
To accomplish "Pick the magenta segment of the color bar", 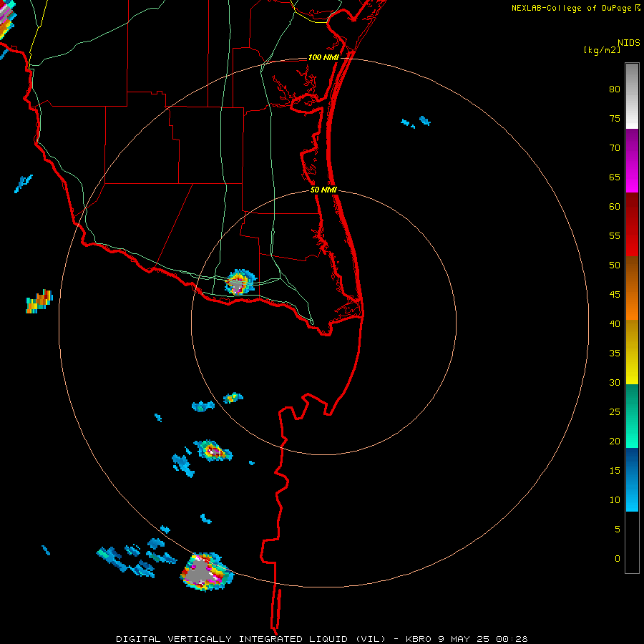I will click(632, 160).
